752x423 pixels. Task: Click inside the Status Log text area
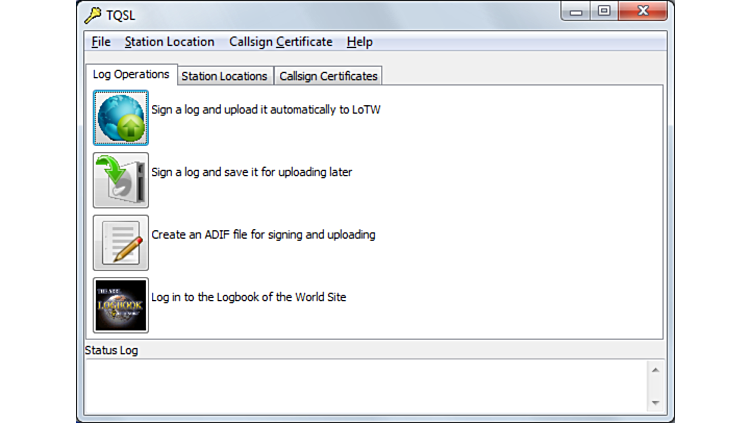click(360, 385)
